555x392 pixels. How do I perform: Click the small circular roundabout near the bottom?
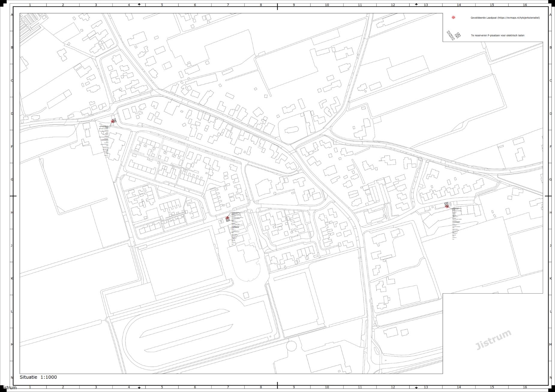[x=291, y=346]
